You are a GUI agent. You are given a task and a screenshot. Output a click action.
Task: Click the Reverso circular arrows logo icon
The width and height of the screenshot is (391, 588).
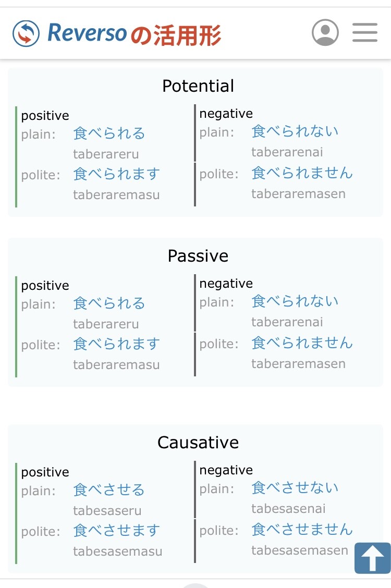[x=26, y=33]
